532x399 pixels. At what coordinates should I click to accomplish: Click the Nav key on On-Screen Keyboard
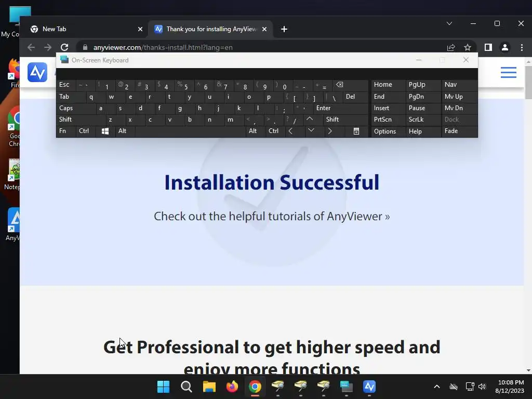pyautogui.click(x=459, y=85)
